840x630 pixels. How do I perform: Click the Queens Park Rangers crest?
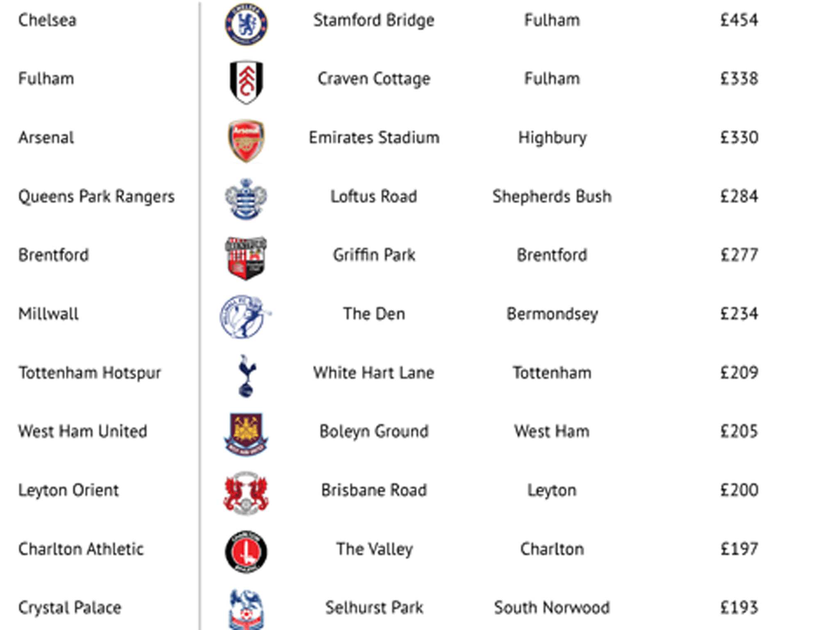(246, 199)
